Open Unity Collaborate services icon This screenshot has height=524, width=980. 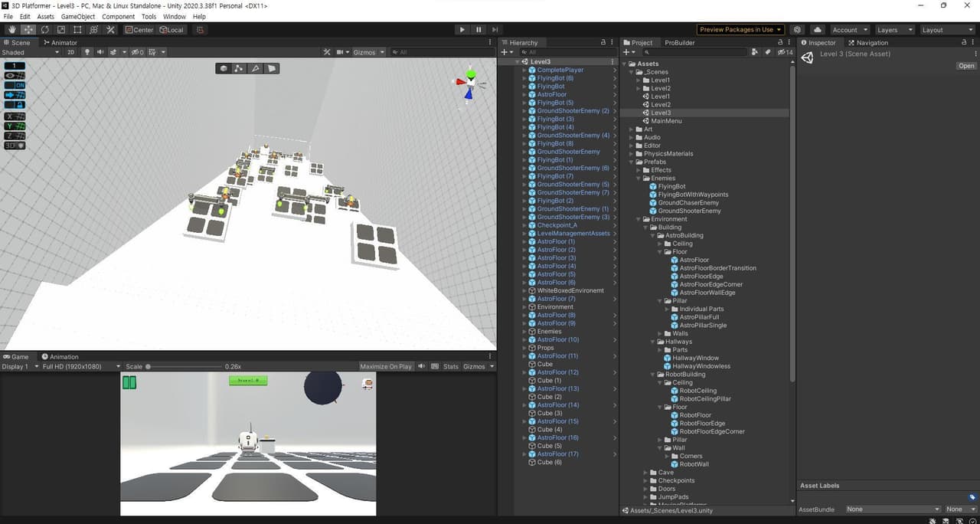[x=798, y=30]
